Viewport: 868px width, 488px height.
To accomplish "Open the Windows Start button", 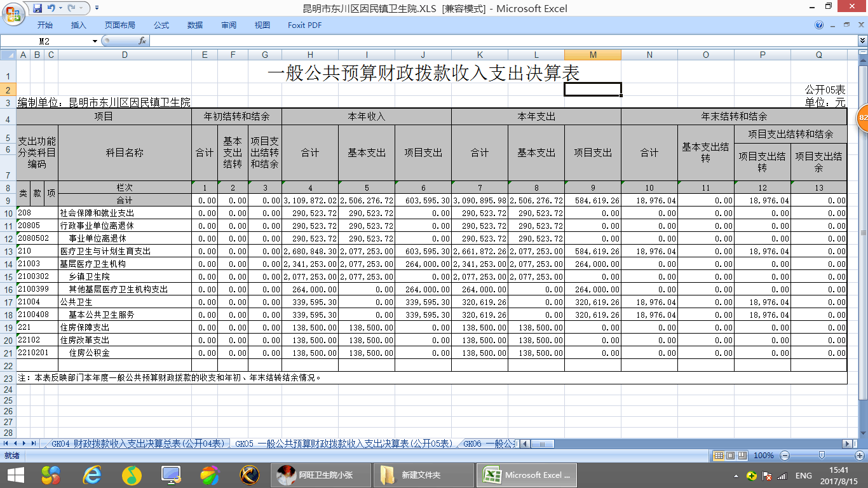I will tap(15, 475).
